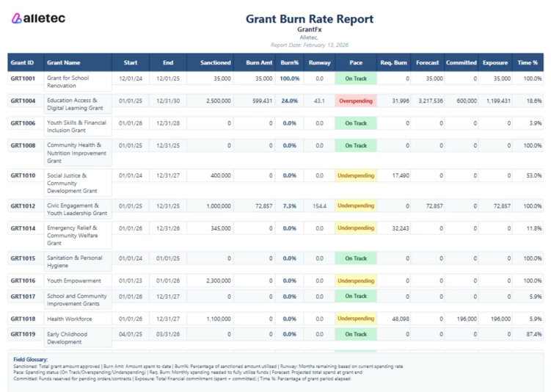The image size is (551, 392).
Task: Select the End column header
Action: pyautogui.click(x=168, y=62)
